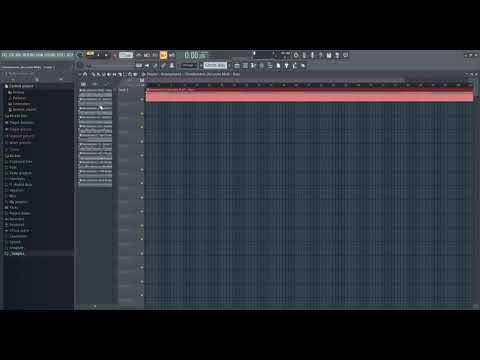Open the PATTERNS menu
Screen dimensions: 480x360
[29, 55]
